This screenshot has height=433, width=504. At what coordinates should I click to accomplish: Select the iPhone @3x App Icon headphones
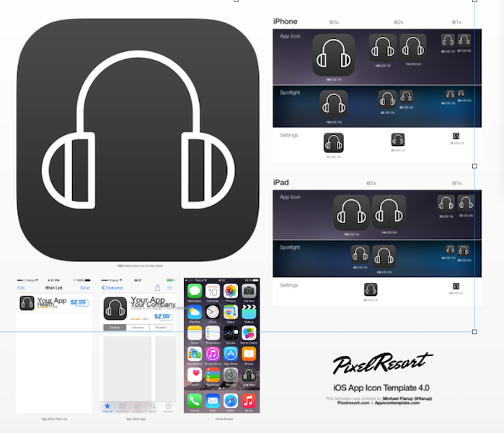333,55
